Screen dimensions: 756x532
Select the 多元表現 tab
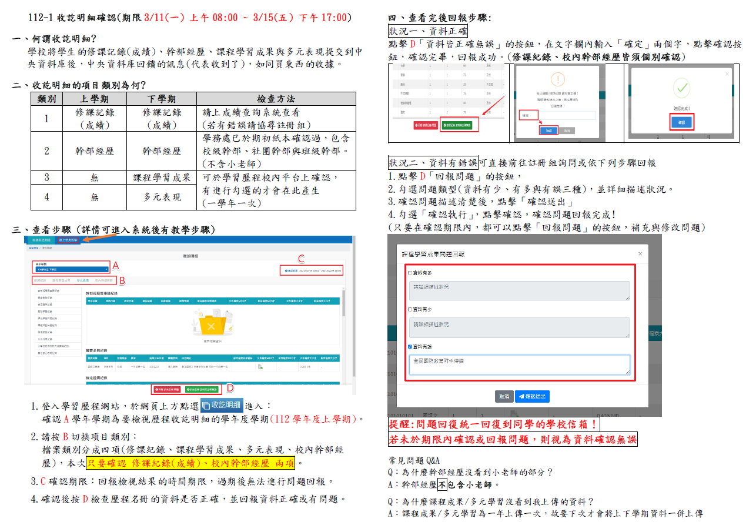click(82, 280)
